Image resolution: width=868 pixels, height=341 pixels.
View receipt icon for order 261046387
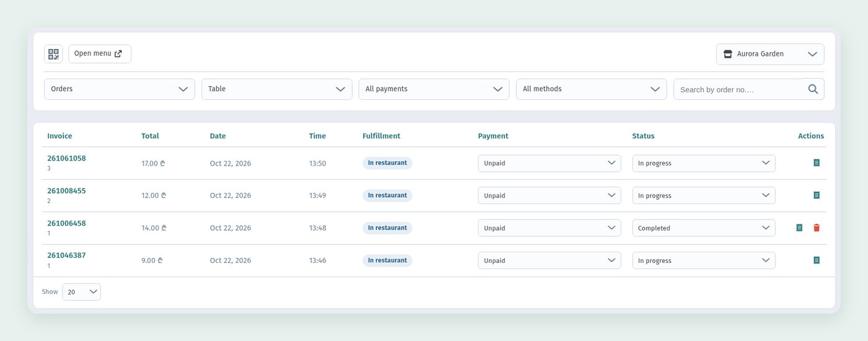click(817, 260)
